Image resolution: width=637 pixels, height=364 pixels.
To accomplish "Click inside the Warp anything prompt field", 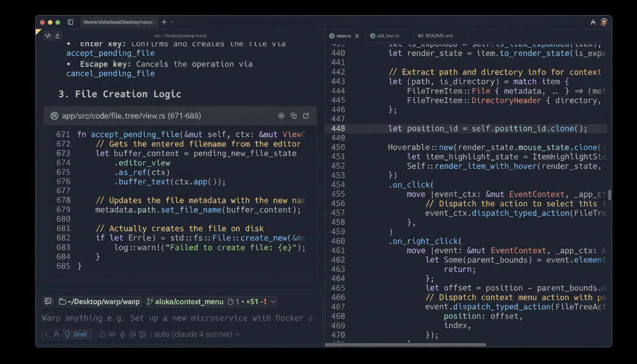I will point(166,318).
